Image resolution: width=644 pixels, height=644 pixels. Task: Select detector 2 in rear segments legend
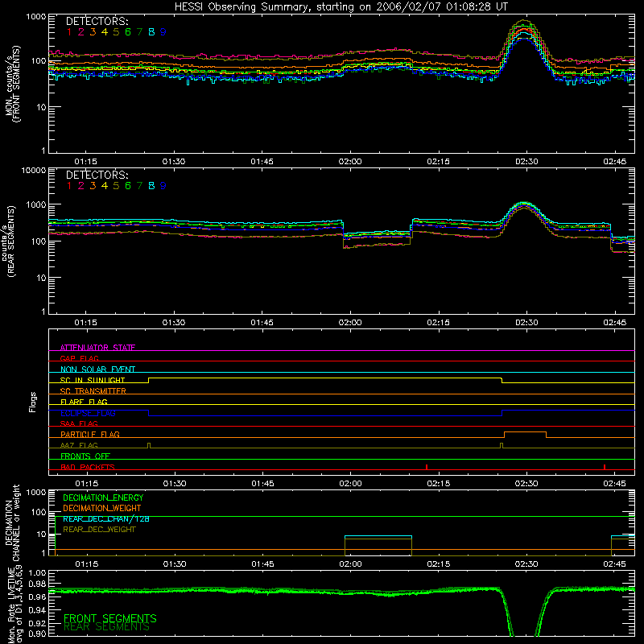pos(81,186)
